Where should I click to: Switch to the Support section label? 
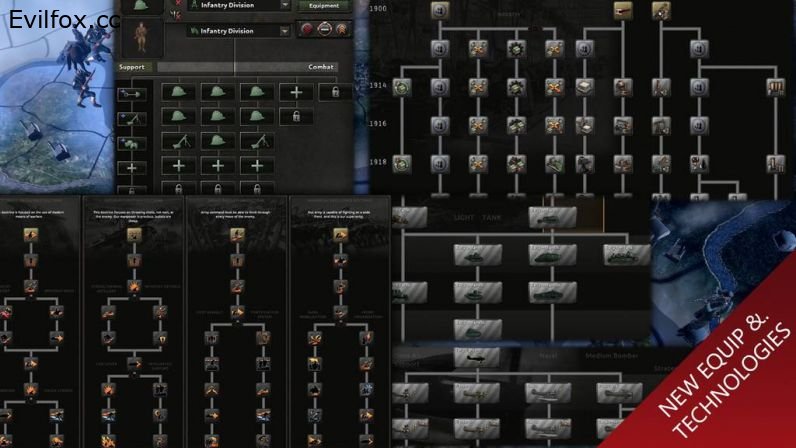[132, 67]
